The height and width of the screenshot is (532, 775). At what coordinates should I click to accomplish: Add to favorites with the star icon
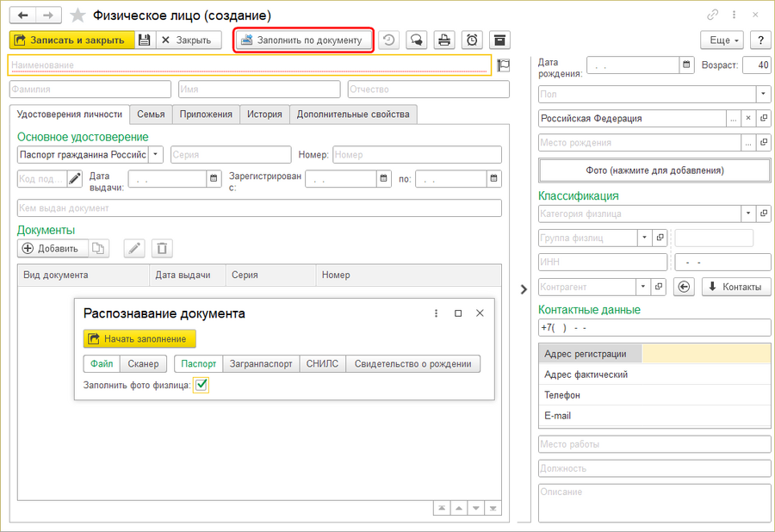pyautogui.click(x=77, y=15)
